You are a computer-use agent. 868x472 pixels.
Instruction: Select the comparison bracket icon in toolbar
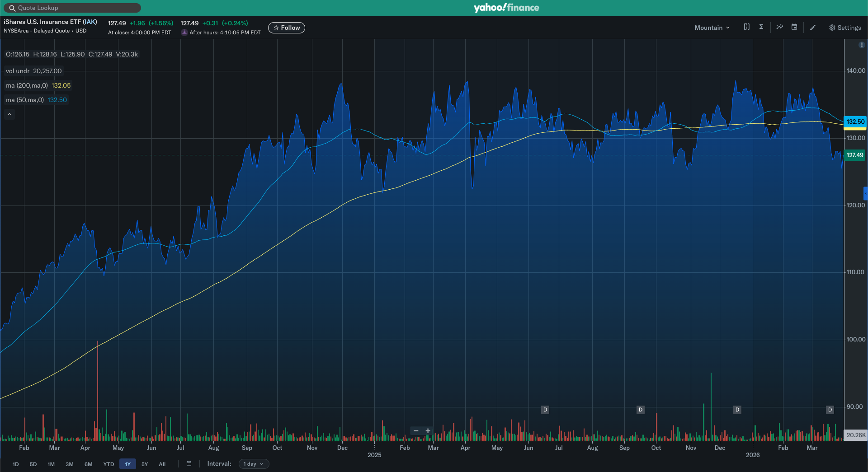click(747, 27)
